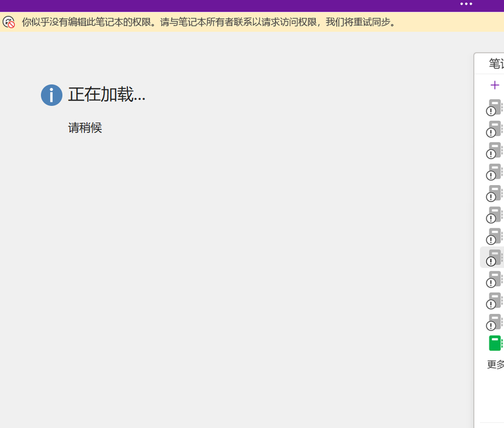Click the 请稍候 text
This screenshot has width=504, height=428.
pyautogui.click(x=85, y=128)
